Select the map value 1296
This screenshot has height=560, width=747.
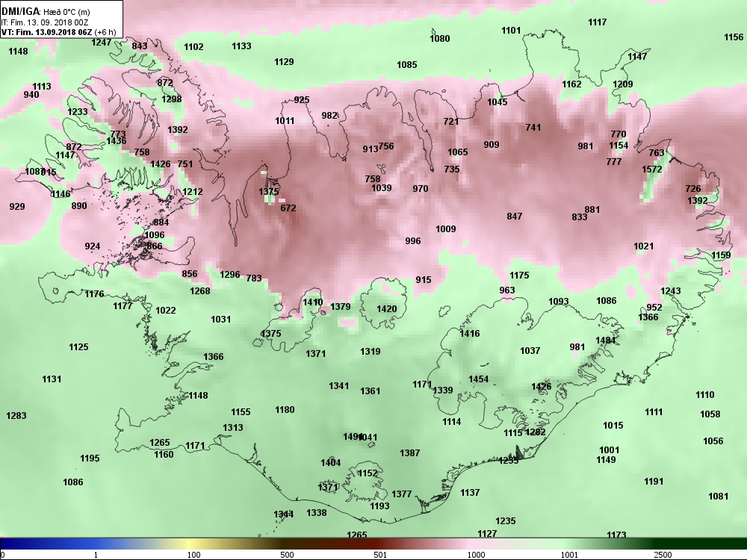229,274
